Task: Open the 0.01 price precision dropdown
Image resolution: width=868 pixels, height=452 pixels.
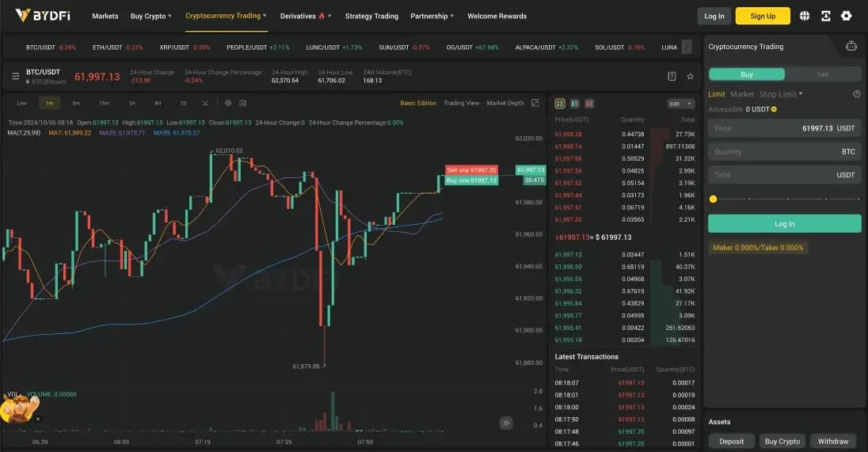Action: [680, 104]
